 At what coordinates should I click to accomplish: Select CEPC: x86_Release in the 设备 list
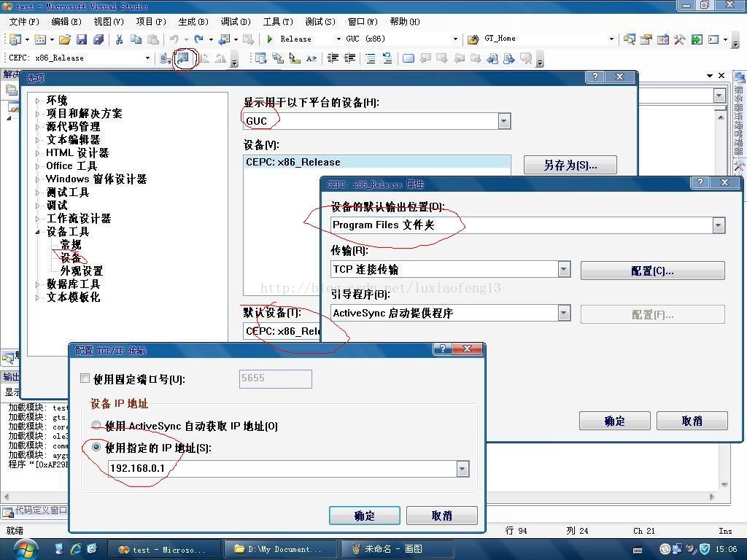(377, 162)
